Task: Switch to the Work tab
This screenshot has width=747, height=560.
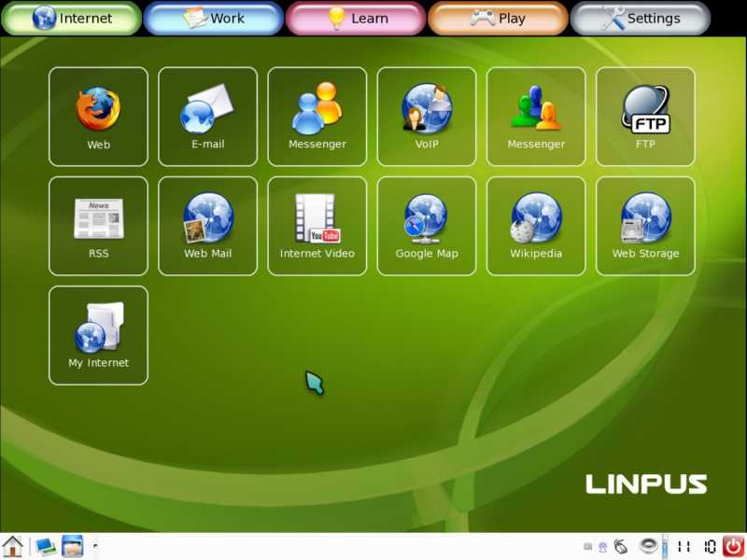Action: tap(214, 18)
